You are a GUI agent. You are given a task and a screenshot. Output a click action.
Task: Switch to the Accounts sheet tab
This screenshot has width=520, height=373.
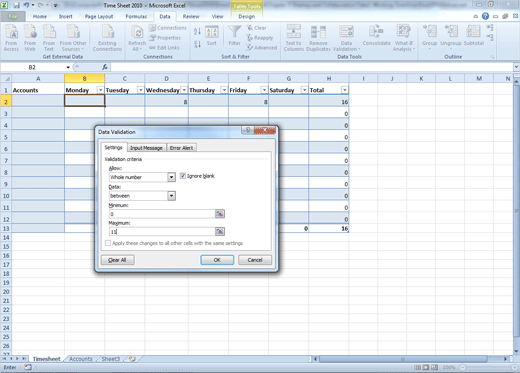tap(81, 359)
